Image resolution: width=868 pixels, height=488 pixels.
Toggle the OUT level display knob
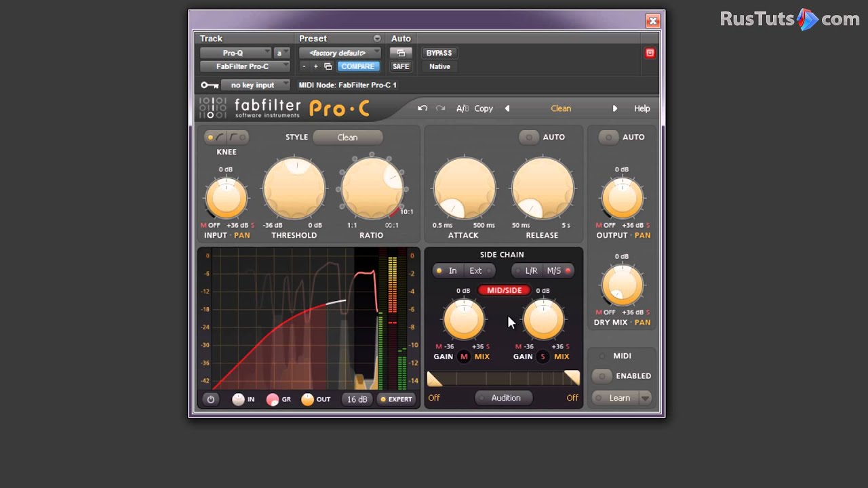click(x=307, y=399)
